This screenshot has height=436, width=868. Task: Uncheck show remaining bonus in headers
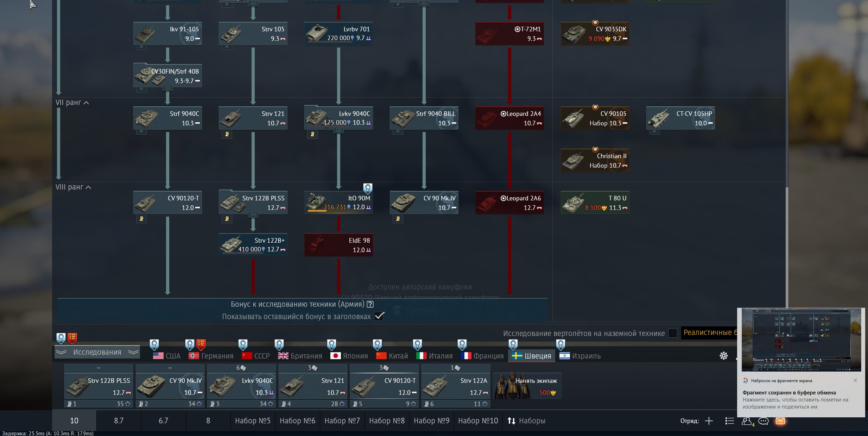(x=379, y=316)
